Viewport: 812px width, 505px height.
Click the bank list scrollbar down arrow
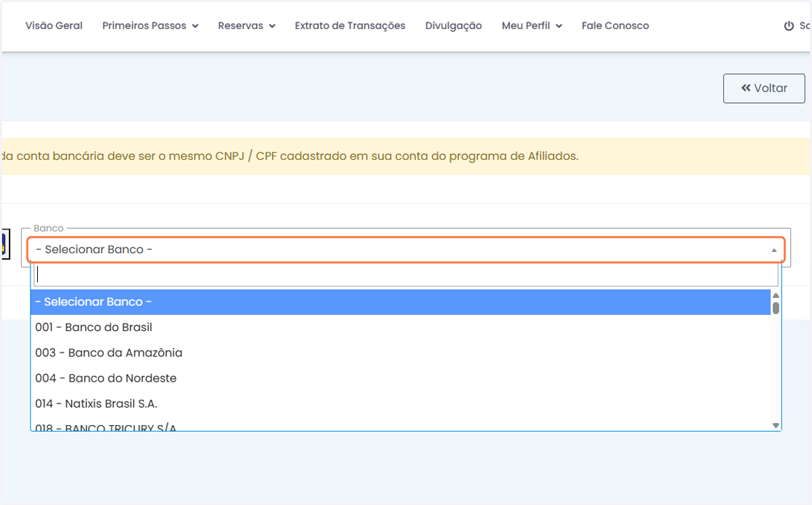coord(776,426)
